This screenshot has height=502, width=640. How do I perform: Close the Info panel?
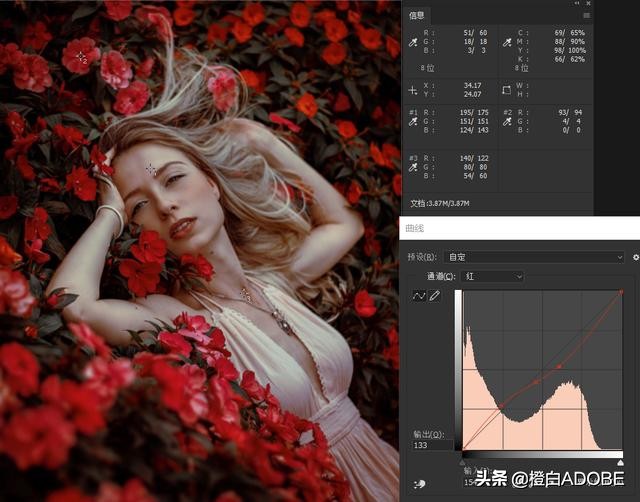pos(589,3)
